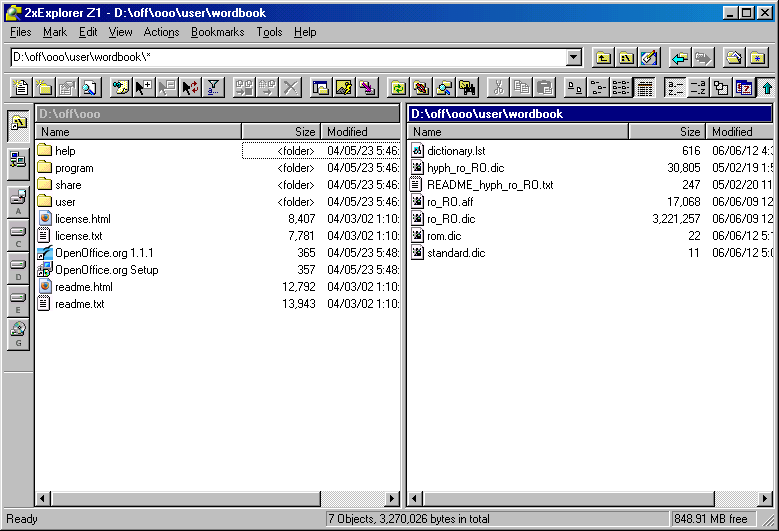Open the folders icon beside forward arrow

pos(734,58)
